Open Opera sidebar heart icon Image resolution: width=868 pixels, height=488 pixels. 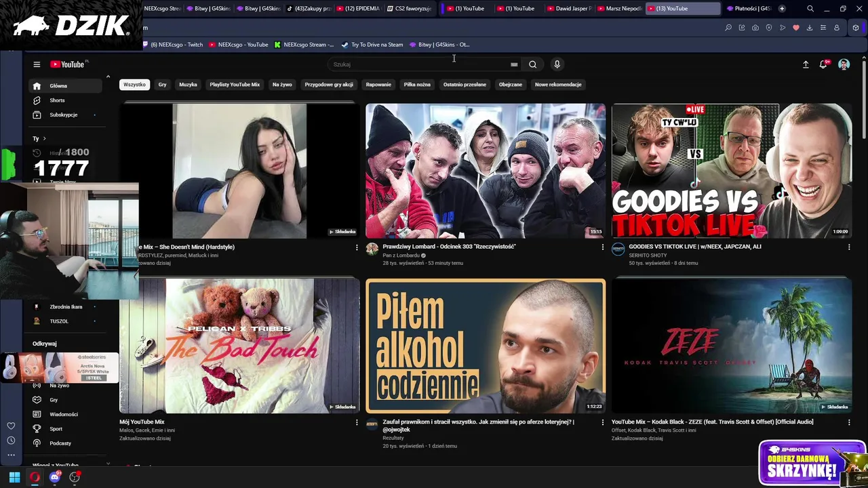tap(11, 426)
